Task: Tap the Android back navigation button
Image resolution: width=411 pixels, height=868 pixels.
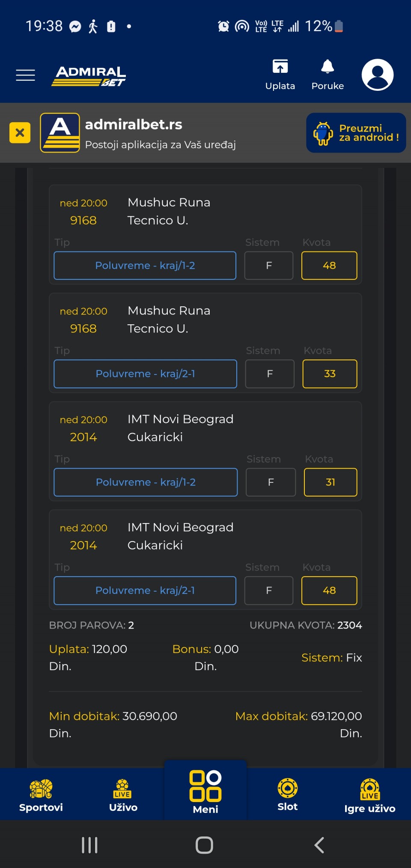Action: 319,845
